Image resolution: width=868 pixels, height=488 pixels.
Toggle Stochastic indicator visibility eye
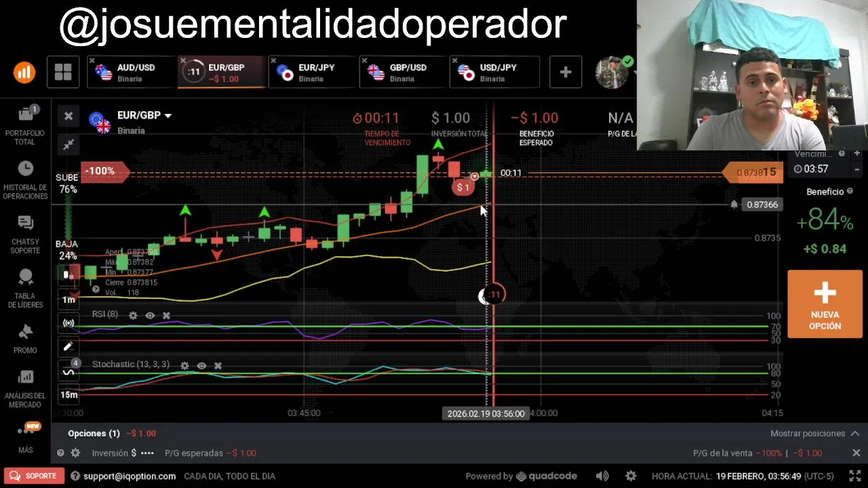(201, 365)
